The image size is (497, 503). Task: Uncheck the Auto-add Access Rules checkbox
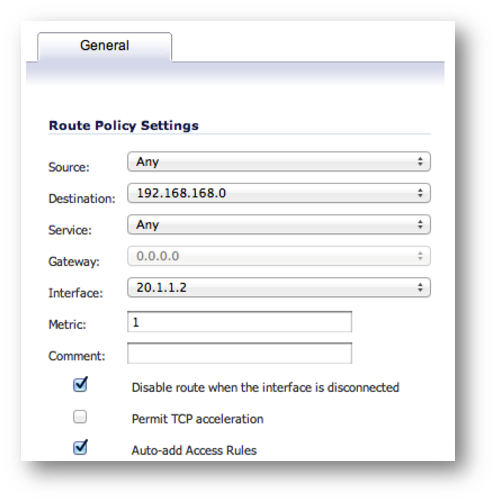click(x=80, y=447)
